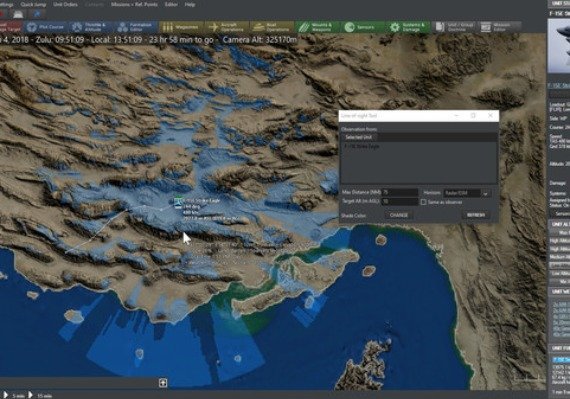Image resolution: width=570 pixels, height=399 pixels.
Task: Click the Plot Course toolbar button
Action: tap(45, 27)
